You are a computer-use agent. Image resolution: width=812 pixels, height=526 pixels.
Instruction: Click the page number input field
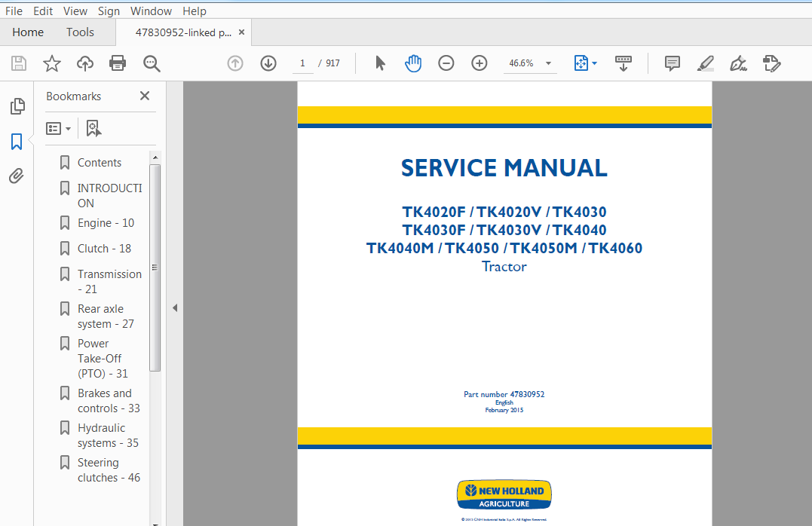point(302,63)
